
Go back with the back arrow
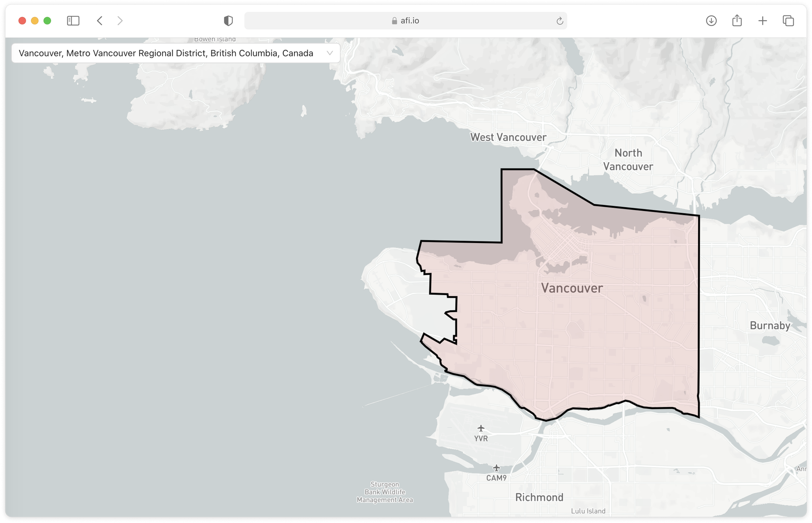(100, 21)
